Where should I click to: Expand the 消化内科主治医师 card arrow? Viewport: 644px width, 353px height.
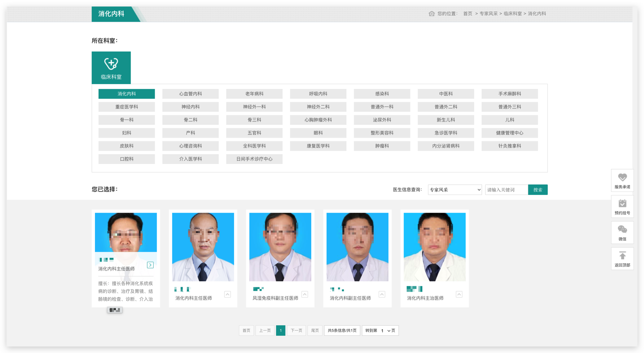[459, 294]
